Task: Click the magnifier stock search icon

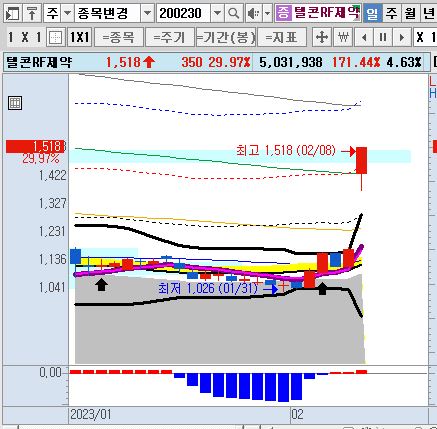Action: 234,14
